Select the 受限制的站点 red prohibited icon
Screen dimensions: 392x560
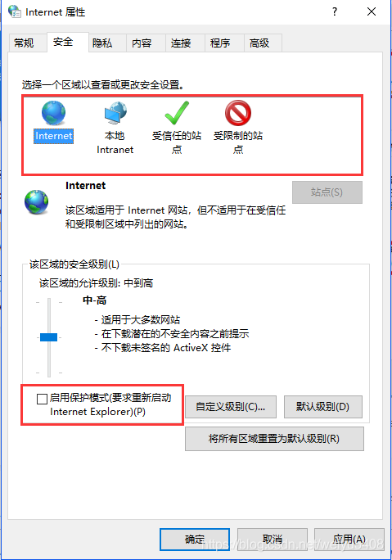[238, 113]
